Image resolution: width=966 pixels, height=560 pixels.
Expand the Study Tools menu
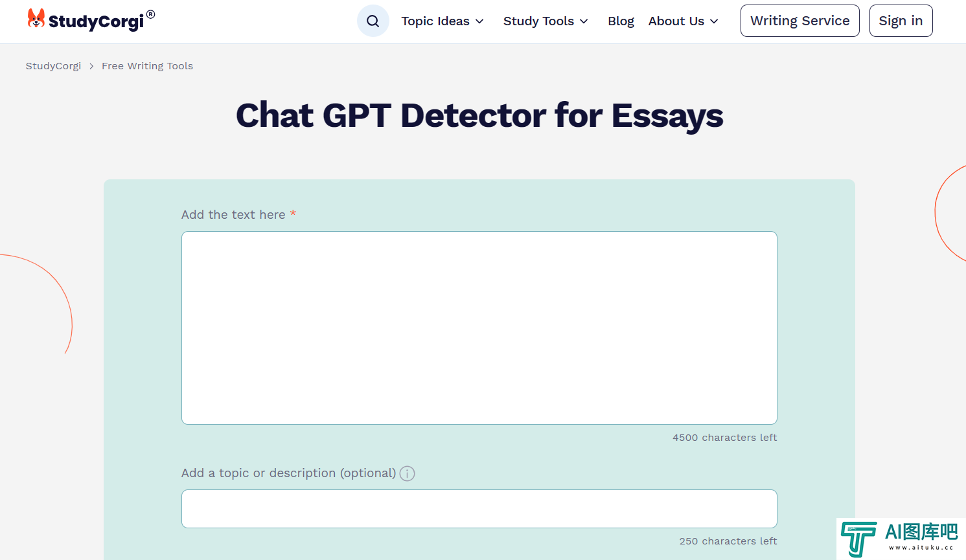pyautogui.click(x=546, y=21)
